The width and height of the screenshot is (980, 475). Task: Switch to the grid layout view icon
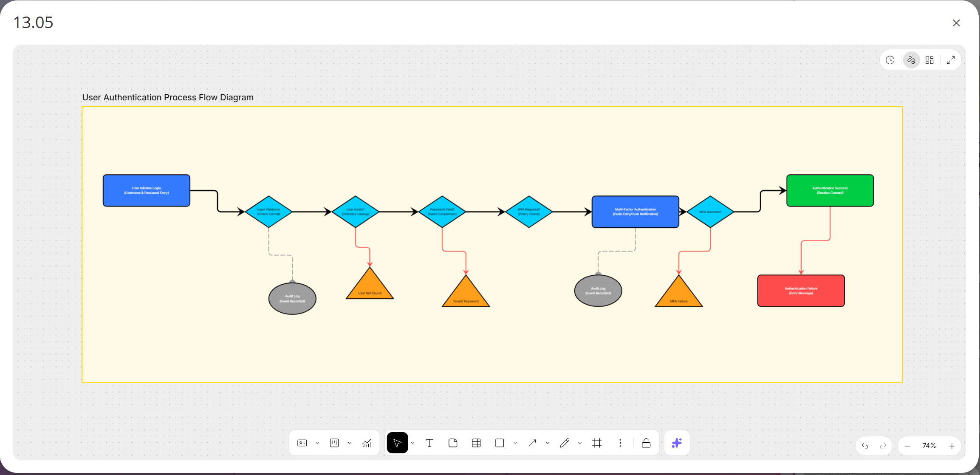pyautogui.click(x=929, y=60)
